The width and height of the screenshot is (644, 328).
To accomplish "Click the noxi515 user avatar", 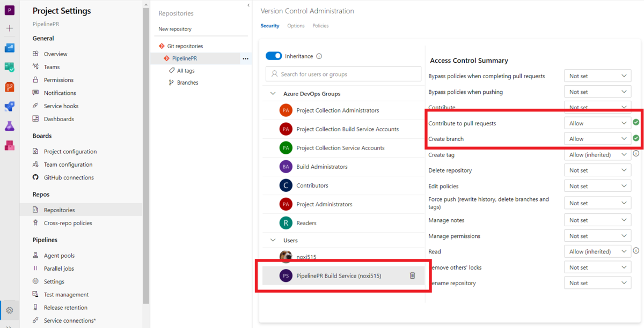I will tap(286, 257).
